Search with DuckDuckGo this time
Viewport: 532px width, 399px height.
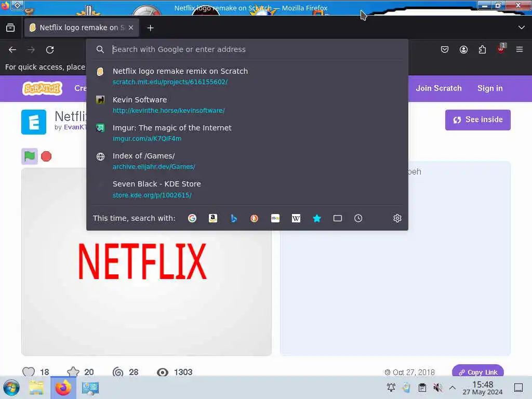(254, 218)
